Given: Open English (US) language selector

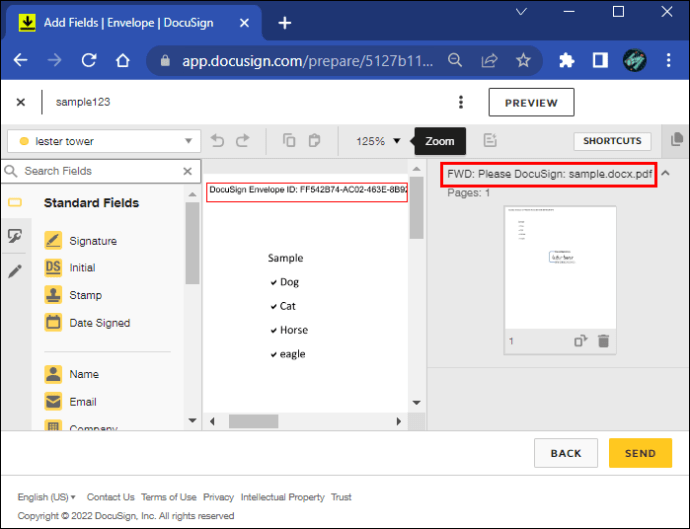Looking at the screenshot, I should point(46,497).
